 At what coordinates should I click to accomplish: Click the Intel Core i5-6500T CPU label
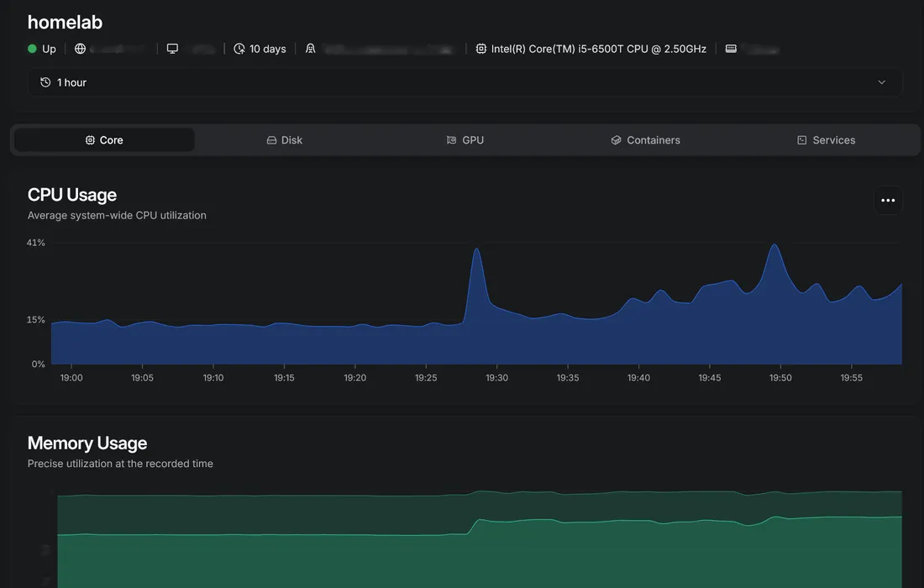pyautogui.click(x=599, y=49)
